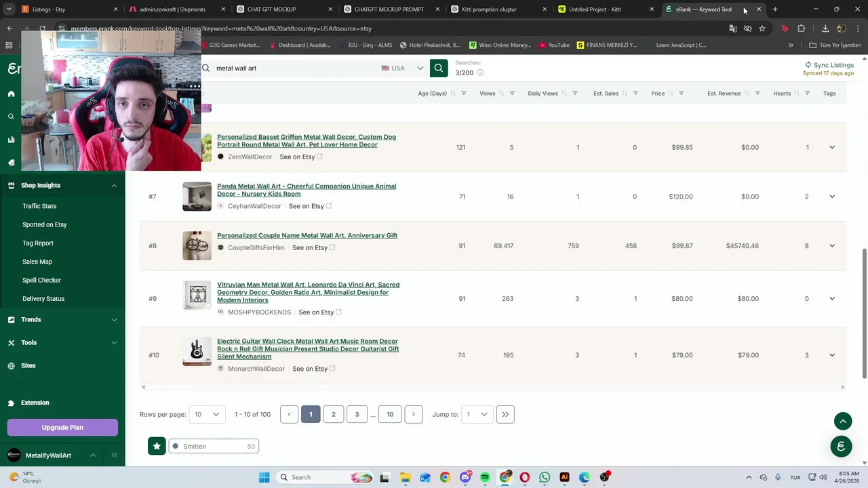Open Tag Report in sidebar
Screen dimensions: 868x488
coord(38,243)
